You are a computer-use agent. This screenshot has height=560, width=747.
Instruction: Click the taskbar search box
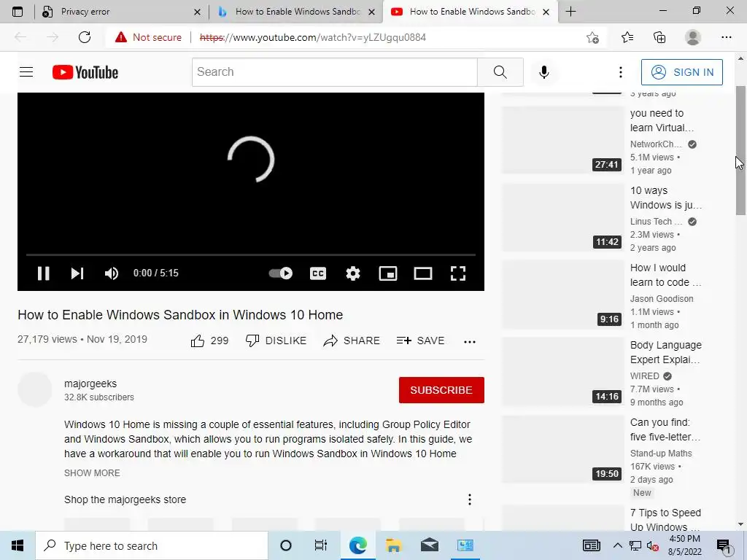[152, 545]
